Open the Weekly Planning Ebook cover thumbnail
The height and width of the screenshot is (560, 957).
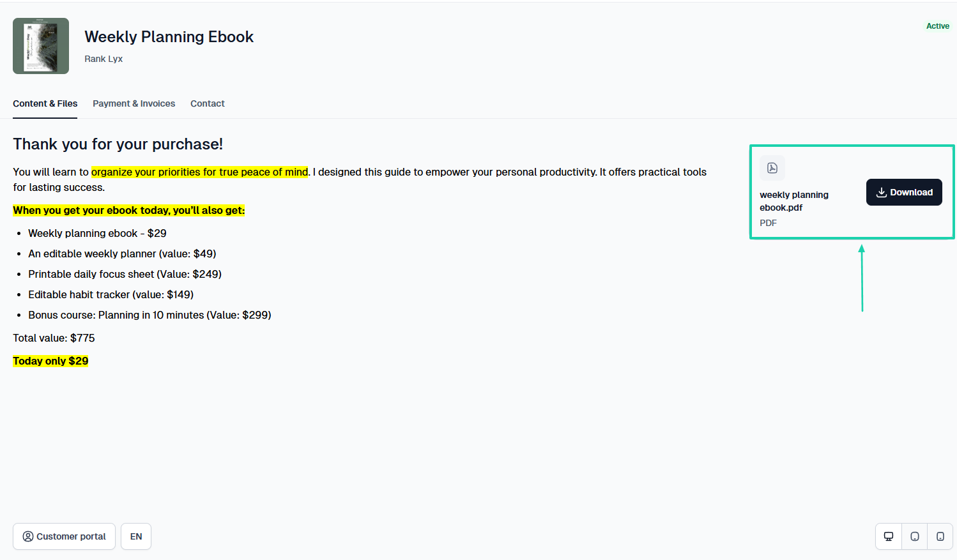(41, 46)
